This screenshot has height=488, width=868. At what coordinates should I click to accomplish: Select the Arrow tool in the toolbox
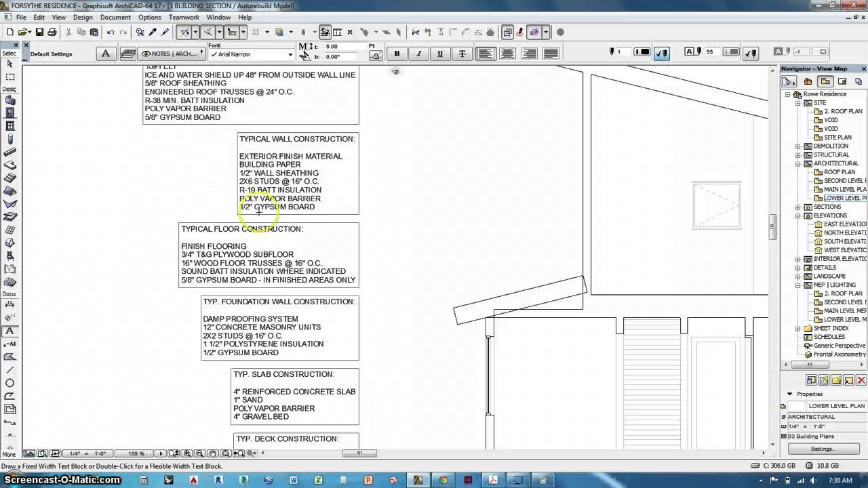click(10, 64)
